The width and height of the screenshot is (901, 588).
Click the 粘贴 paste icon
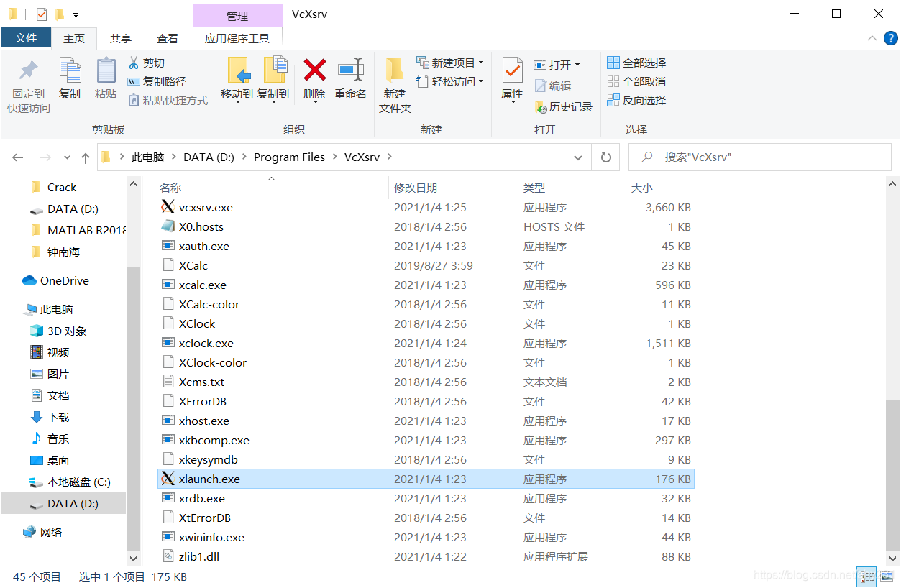tap(106, 70)
